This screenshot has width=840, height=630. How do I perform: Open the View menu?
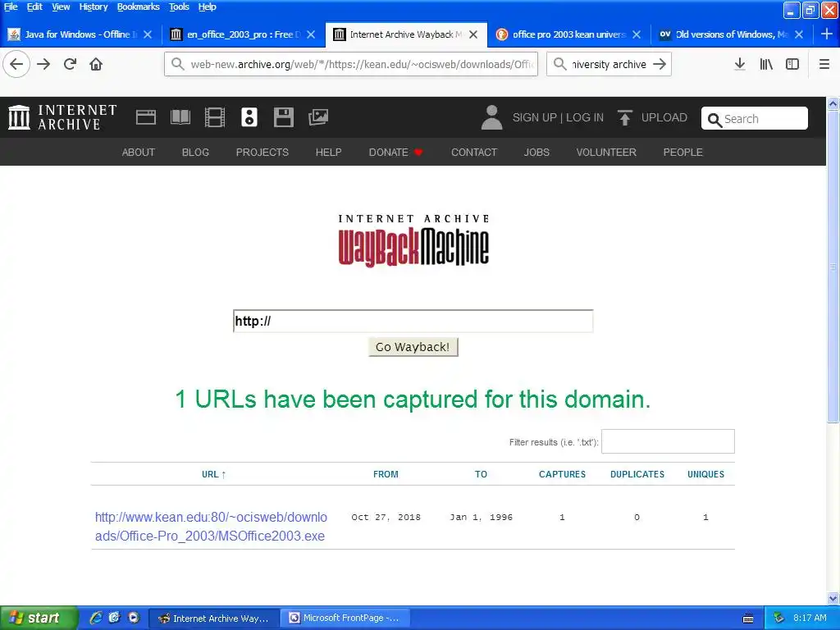61,7
